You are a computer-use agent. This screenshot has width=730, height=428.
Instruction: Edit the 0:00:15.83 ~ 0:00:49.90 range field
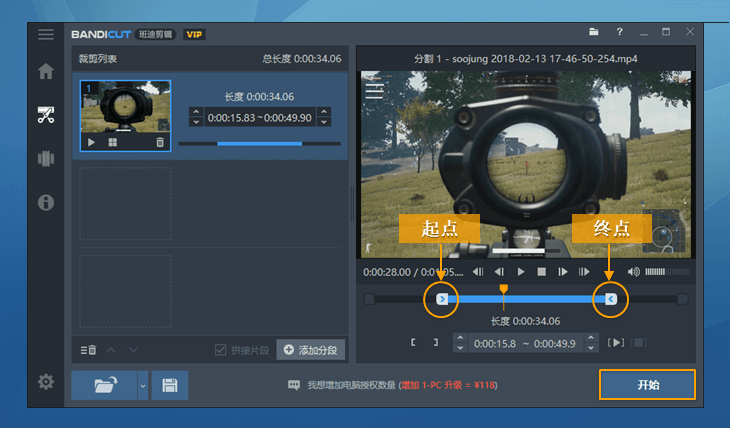tap(260, 118)
